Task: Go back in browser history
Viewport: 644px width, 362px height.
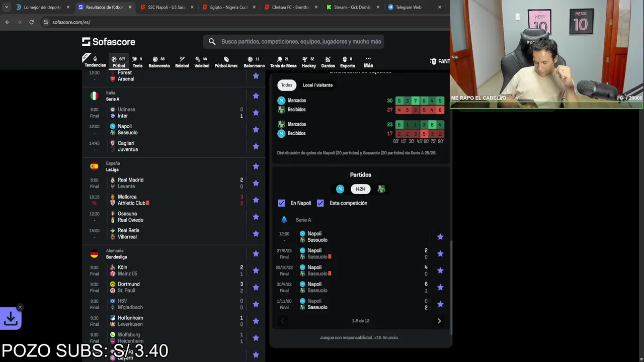Action: tap(7, 22)
